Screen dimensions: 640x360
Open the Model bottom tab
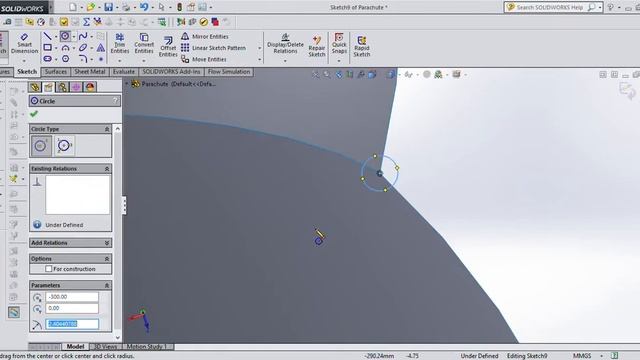[76, 347]
